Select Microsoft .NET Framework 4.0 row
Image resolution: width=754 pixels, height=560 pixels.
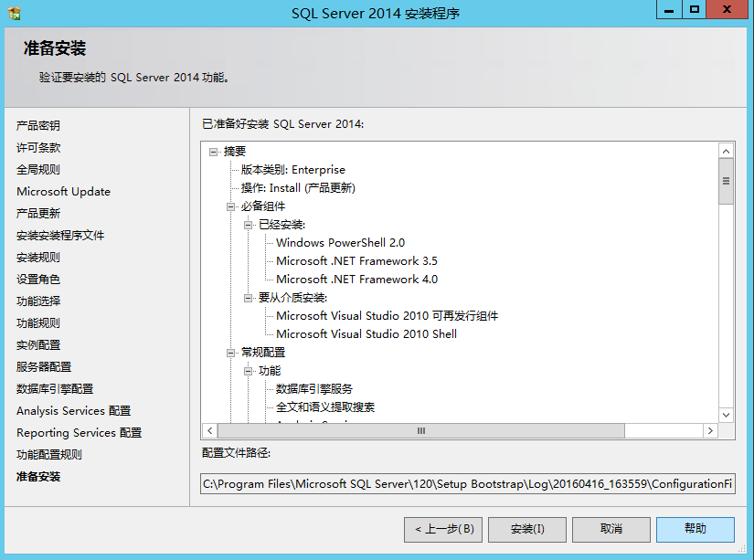tap(356, 280)
